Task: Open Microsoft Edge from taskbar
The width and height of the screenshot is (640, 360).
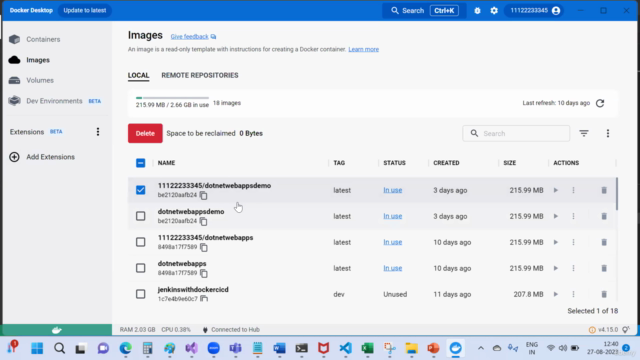Action: [x=125, y=349]
